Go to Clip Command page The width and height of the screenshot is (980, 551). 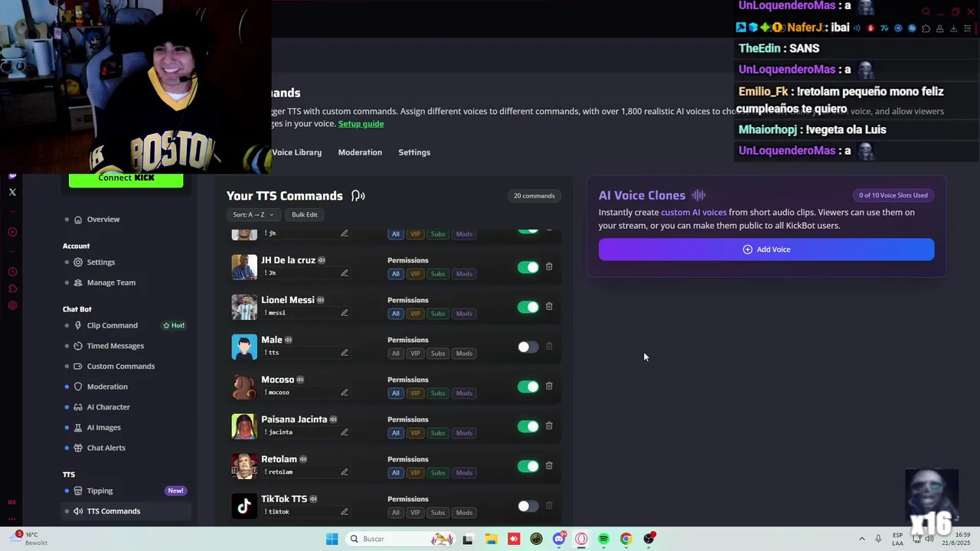tap(112, 325)
